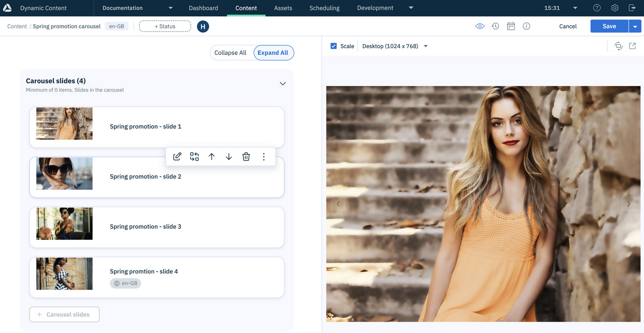Open the Save options dropdown arrow

point(635,26)
